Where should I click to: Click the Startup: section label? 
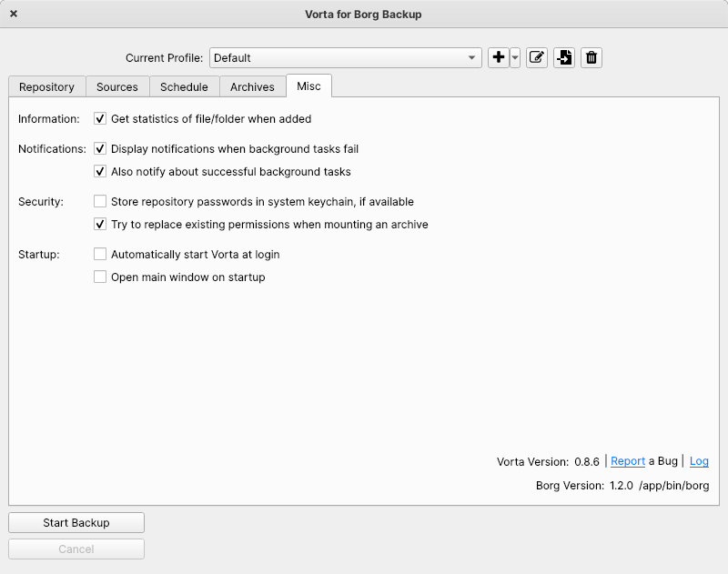click(39, 255)
